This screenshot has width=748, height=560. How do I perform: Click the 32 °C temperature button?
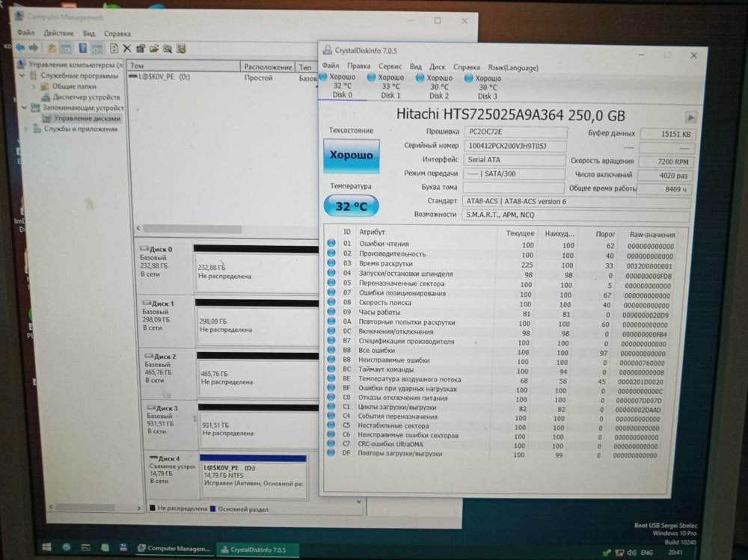point(351,206)
